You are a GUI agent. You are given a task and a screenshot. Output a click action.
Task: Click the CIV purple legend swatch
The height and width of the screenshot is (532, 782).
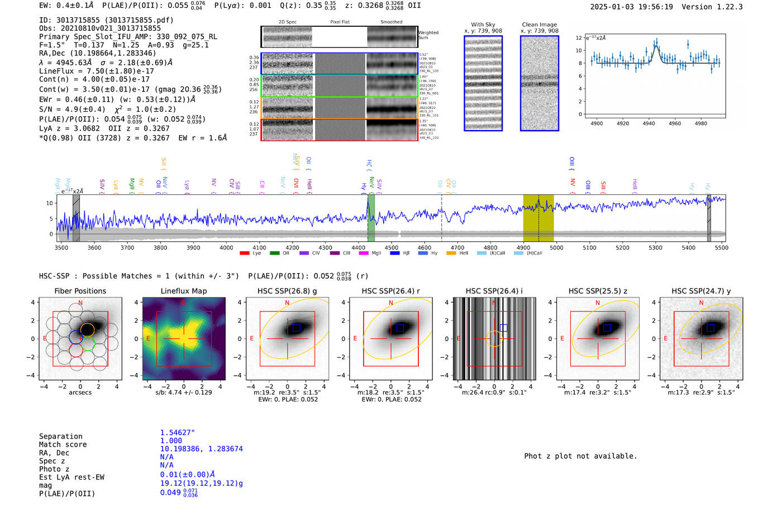pos(304,253)
